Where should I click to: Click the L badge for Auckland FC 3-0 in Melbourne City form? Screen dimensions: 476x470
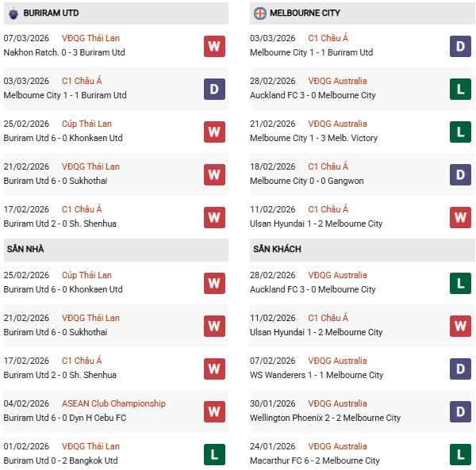(x=460, y=89)
